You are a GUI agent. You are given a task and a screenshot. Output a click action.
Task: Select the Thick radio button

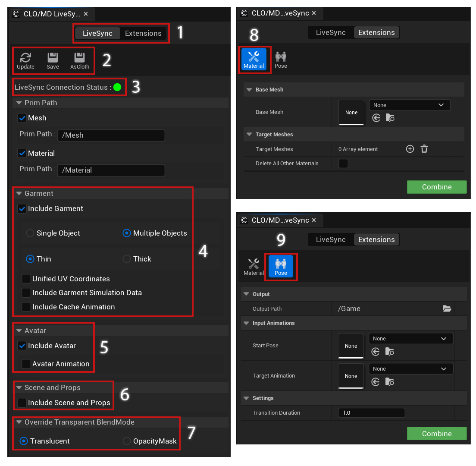pyautogui.click(x=126, y=259)
